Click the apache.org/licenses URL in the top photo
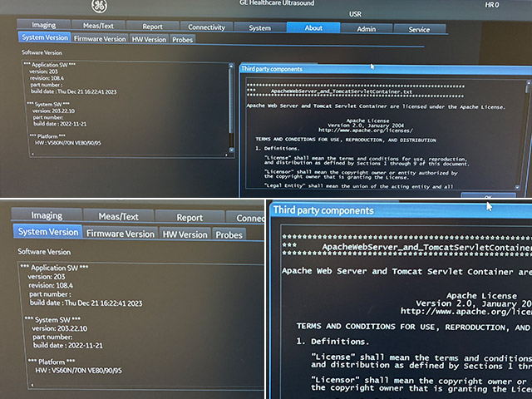 coord(366,131)
